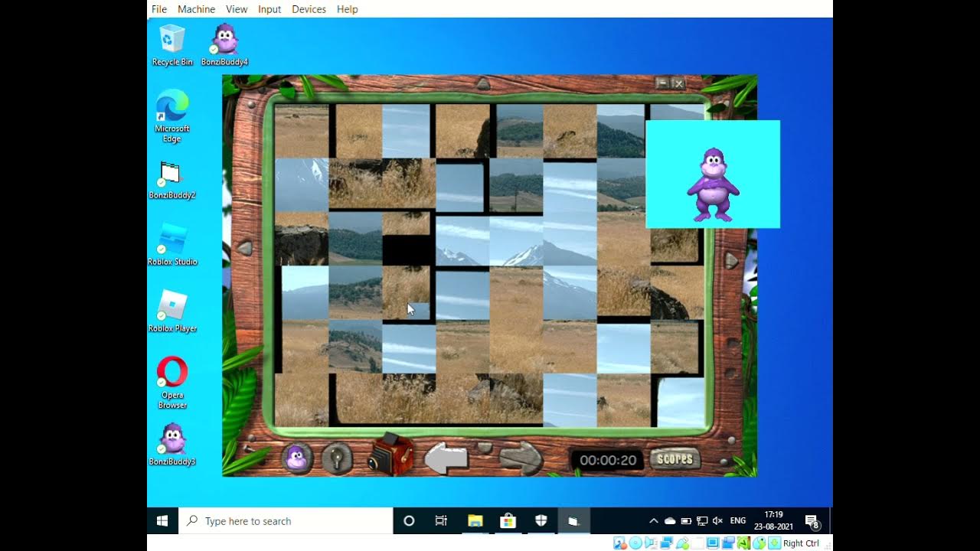This screenshot has height=551, width=980.
Task: Open the Scores stone button
Action: 675,459
